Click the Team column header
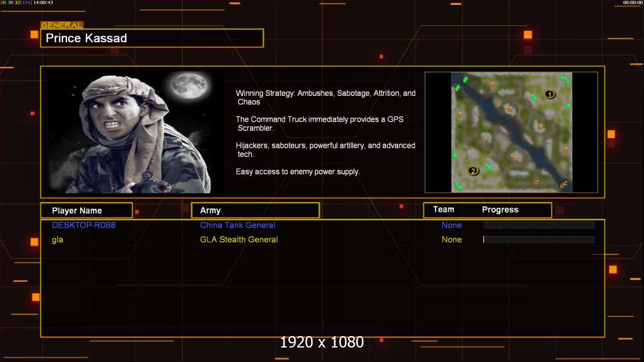Viewport: 644px width, 362px height. (x=443, y=209)
